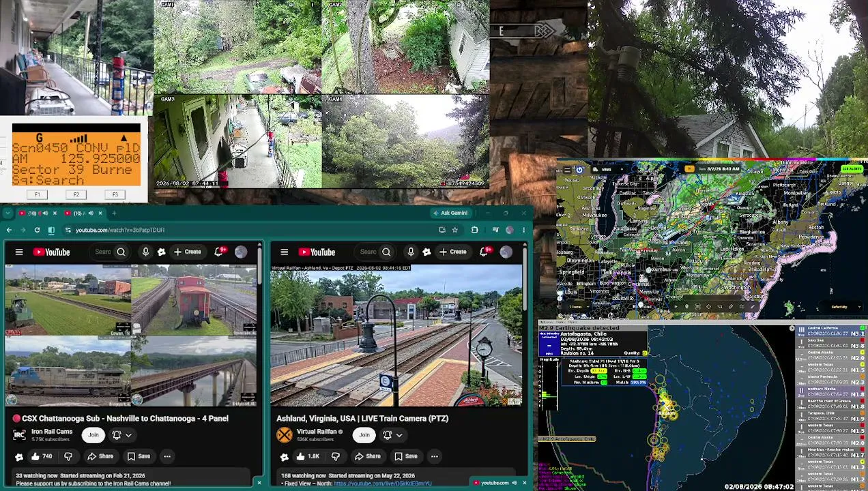
Task: Open Chrome three-dot menu
Action: pyautogui.click(x=523, y=230)
